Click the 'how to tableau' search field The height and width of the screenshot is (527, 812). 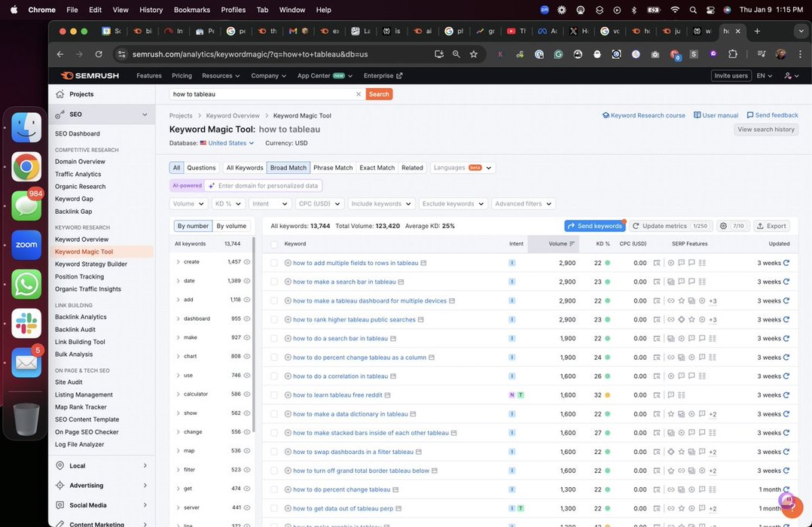click(x=261, y=94)
